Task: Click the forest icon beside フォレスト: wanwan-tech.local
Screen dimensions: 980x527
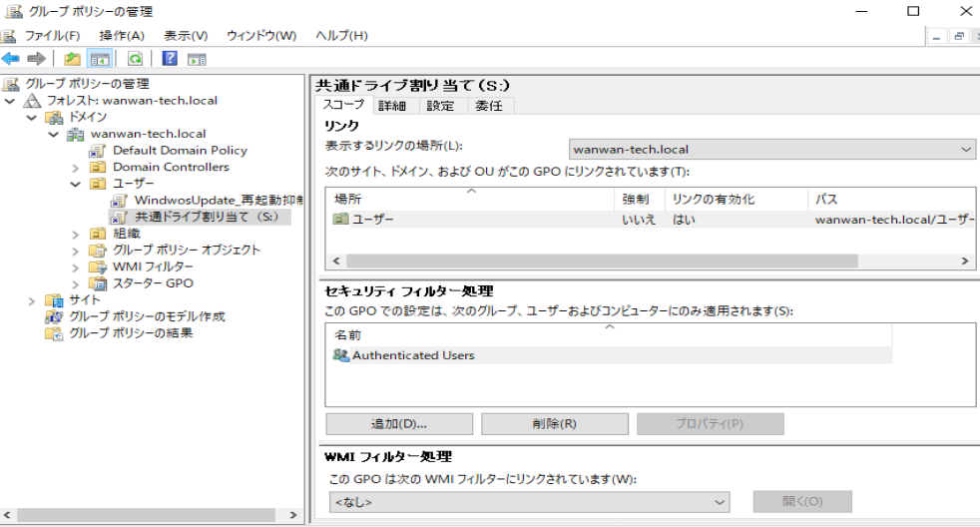Action: pyautogui.click(x=32, y=101)
